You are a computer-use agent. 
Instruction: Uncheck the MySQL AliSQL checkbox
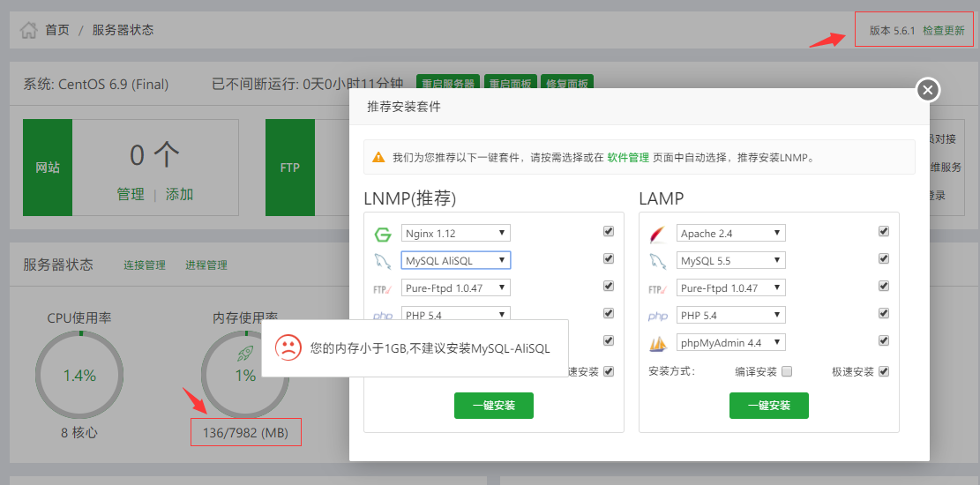click(608, 258)
